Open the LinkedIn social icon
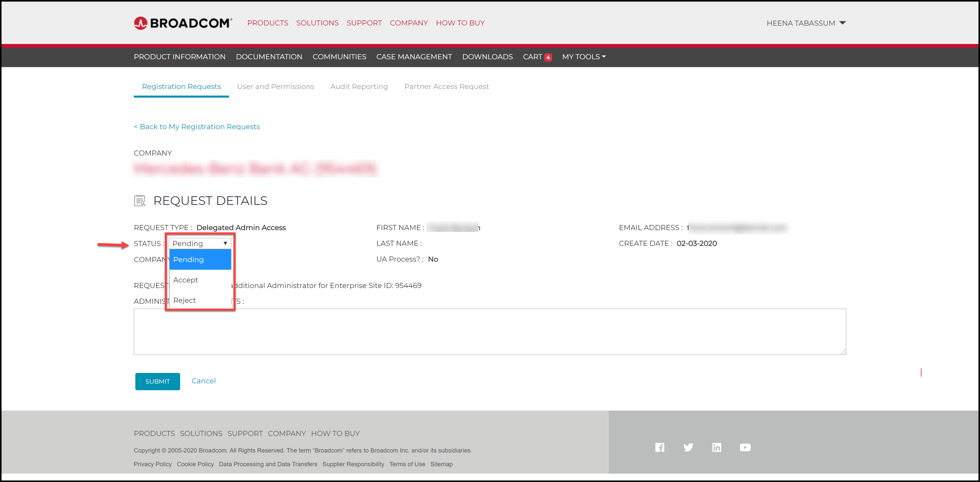Image resolution: width=980 pixels, height=482 pixels. 716,447
